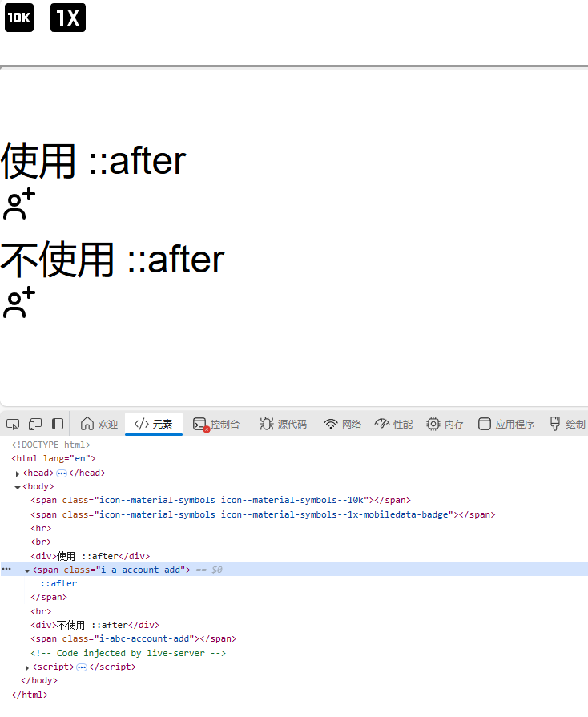Switch to the 性能 tab
This screenshot has height=717, width=588.
coord(393,425)
